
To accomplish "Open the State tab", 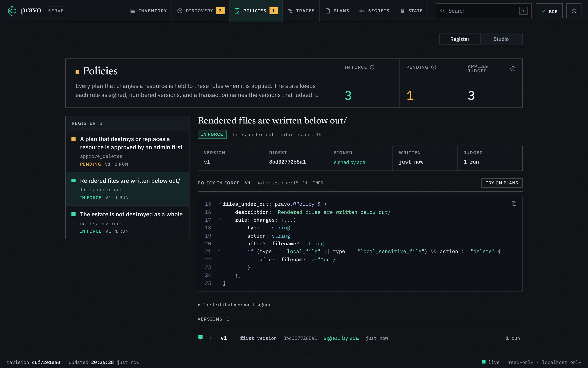I will [411, 11].
